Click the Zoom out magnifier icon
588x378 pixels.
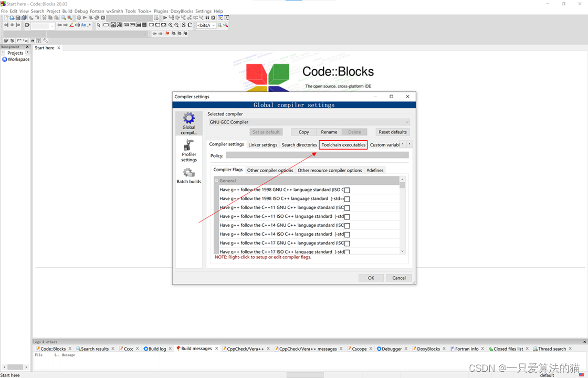[176, 25]
